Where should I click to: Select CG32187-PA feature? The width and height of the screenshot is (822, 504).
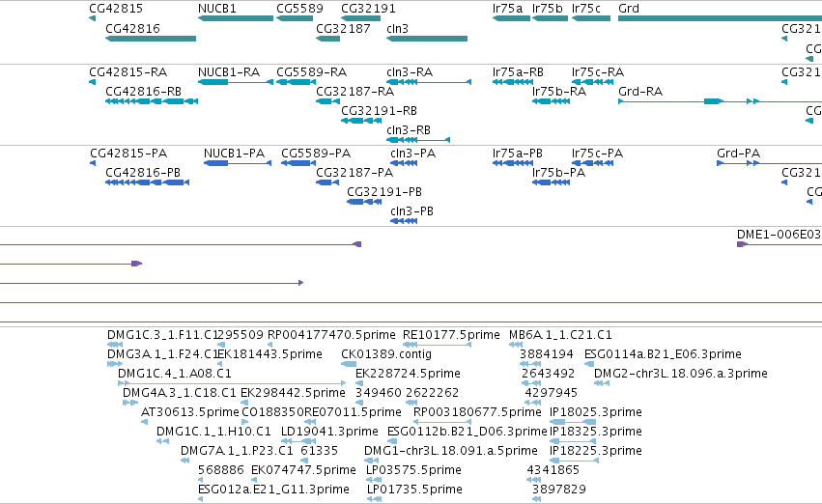[327, 182]
